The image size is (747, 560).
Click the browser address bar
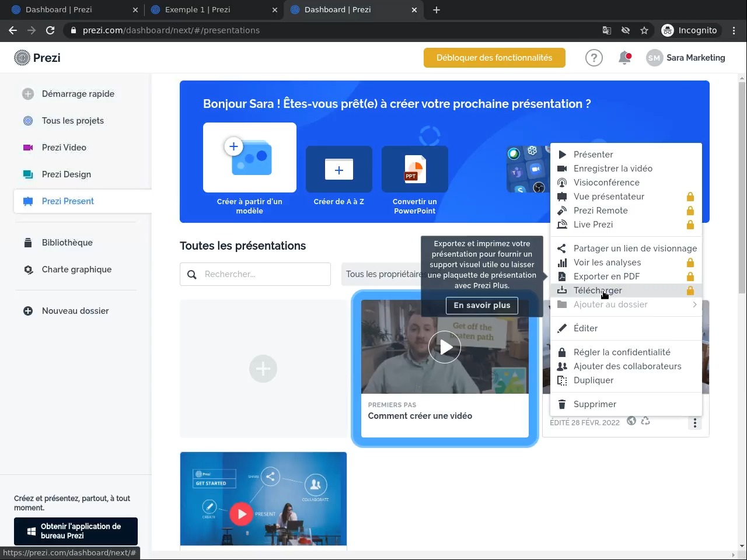point(333,30)
